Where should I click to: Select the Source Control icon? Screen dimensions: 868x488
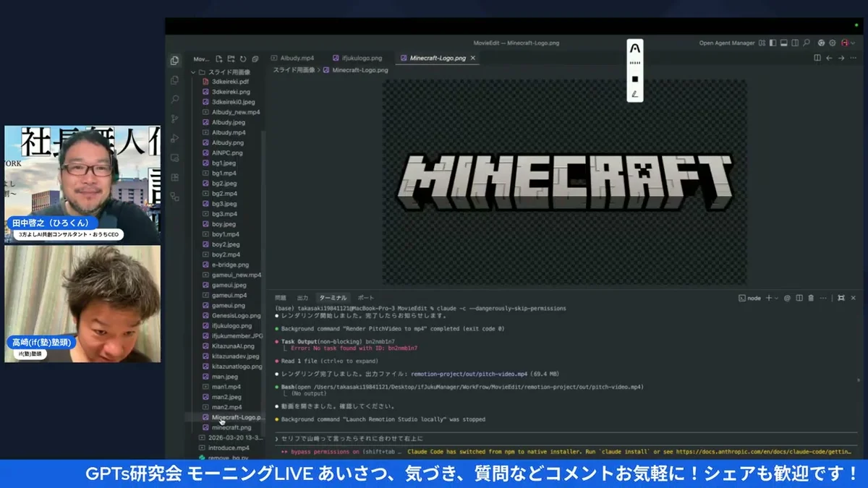pyautogui.click(x=174, y=119)
